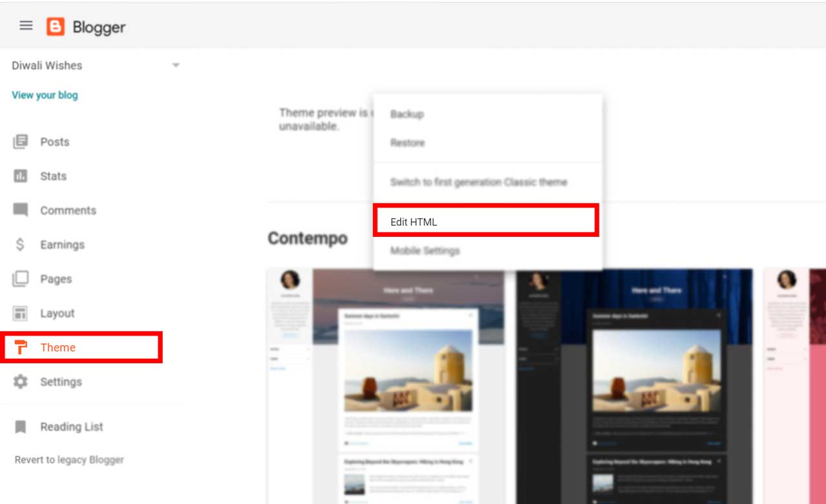
Task: Click the Stats bar chart icon
Action: pyautogui.click(x=21, y=176)
